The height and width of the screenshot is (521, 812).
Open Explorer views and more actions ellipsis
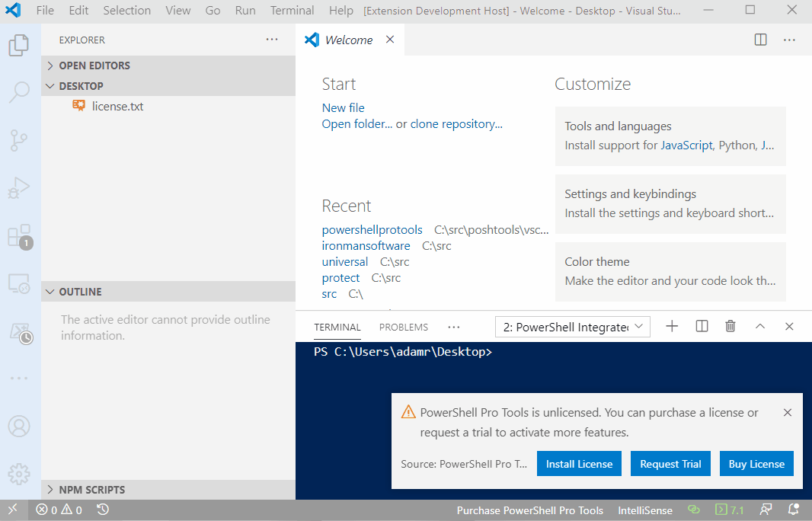click(x=272, y=40)
